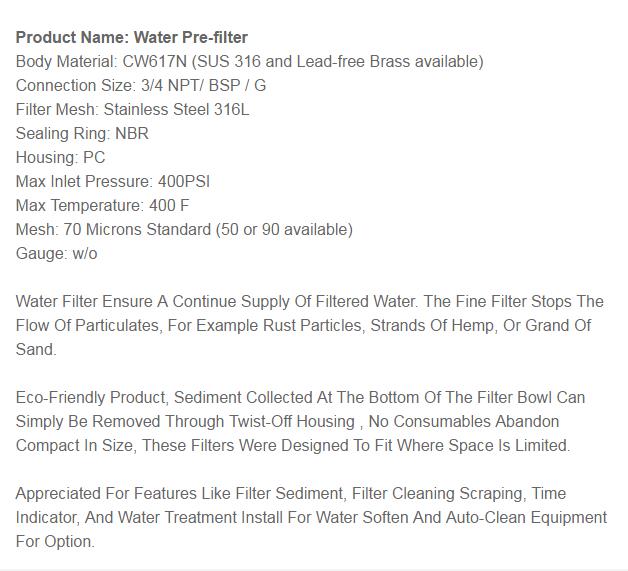Click Max Temperature: 400 F text
Viewport: 628px width, 571px height.
[102, 205]
